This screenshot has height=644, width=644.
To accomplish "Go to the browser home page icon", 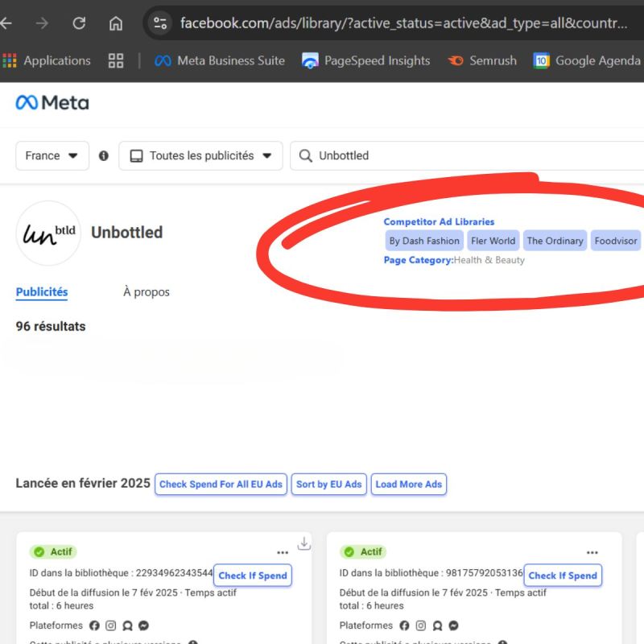I will pyautogui.click(x=116, y=23).
